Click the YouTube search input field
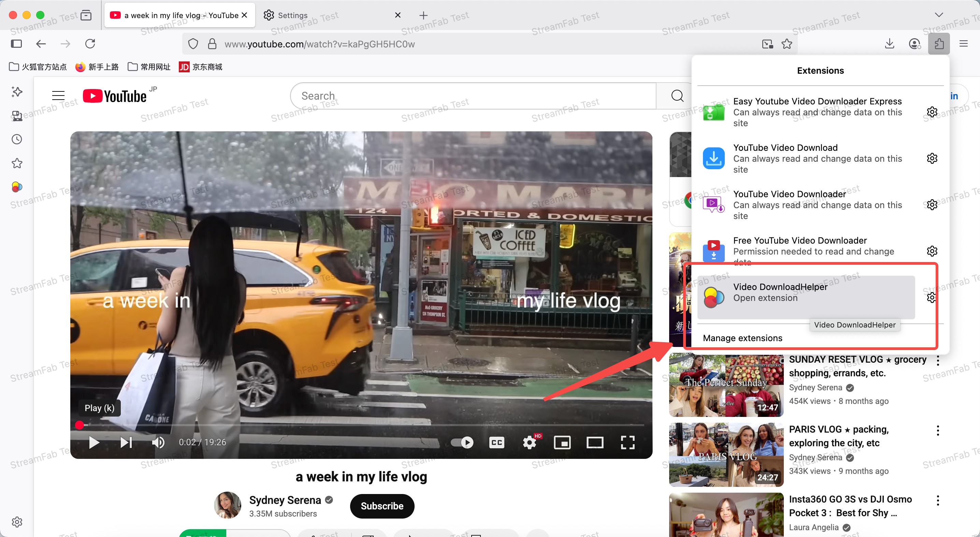Image resolution: width=980 pixels, height=537 pixels. [473, 96]
